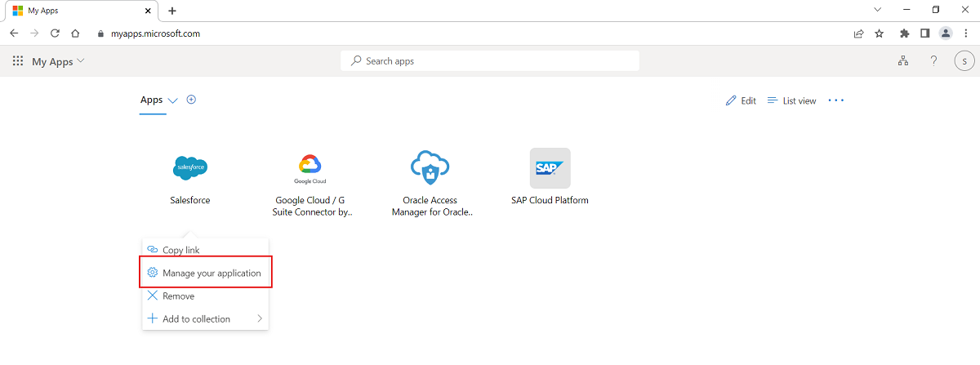
Task: Choose Copy link from context menu
Action: pyautogui.click(x=180, y=250)
